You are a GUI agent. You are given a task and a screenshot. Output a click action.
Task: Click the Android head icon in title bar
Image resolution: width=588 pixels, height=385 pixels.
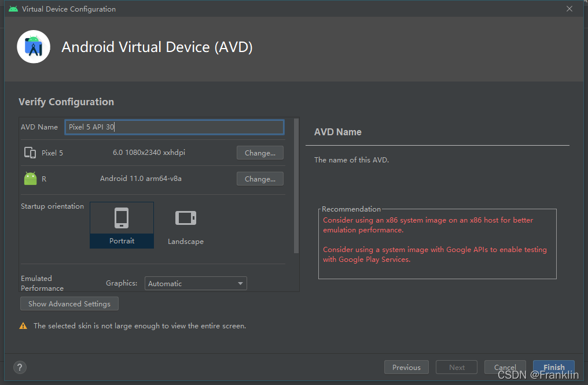pos(13,9)
